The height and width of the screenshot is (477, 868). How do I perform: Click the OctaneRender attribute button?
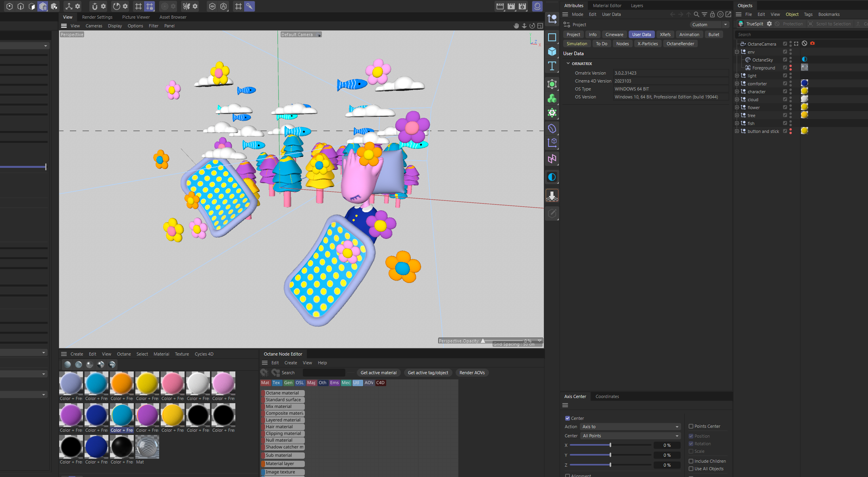[x=680, y=44]
